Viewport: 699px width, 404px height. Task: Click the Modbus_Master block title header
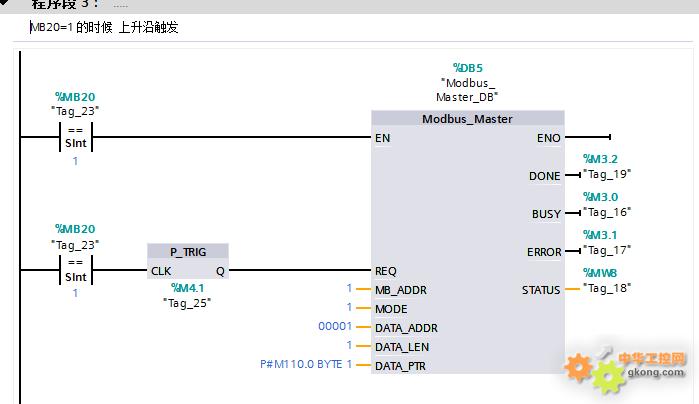(467, 119)
